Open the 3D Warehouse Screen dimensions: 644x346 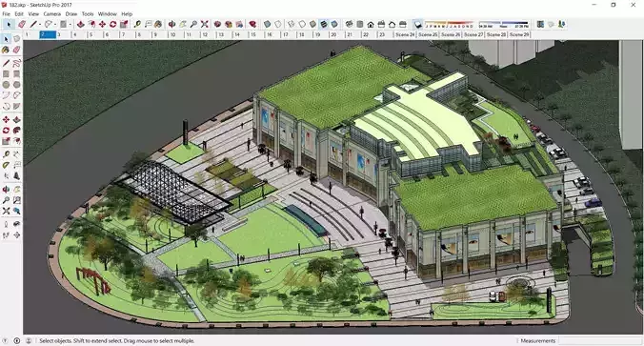coord(217,25)
